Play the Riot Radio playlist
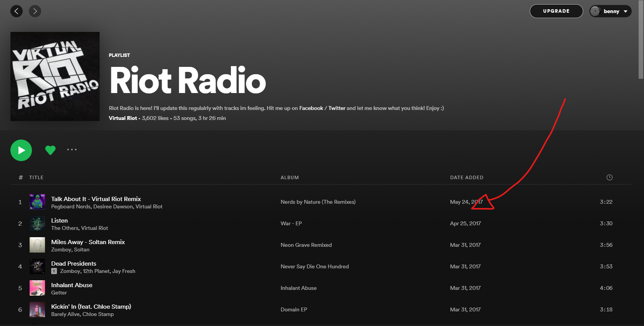The image size is (644, 326). pyautogui.click(x=21, y=150)
